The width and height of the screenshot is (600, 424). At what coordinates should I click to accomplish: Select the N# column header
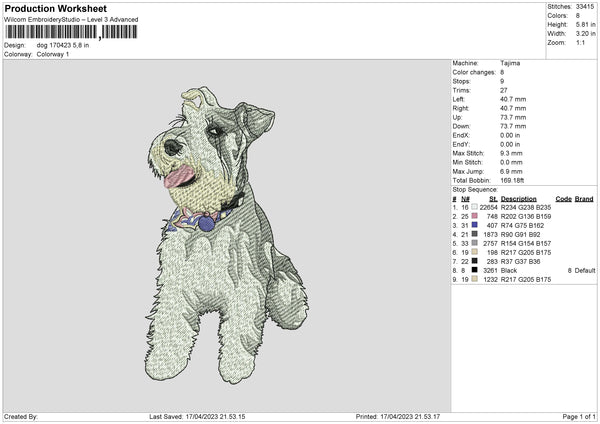coord(465,199)
